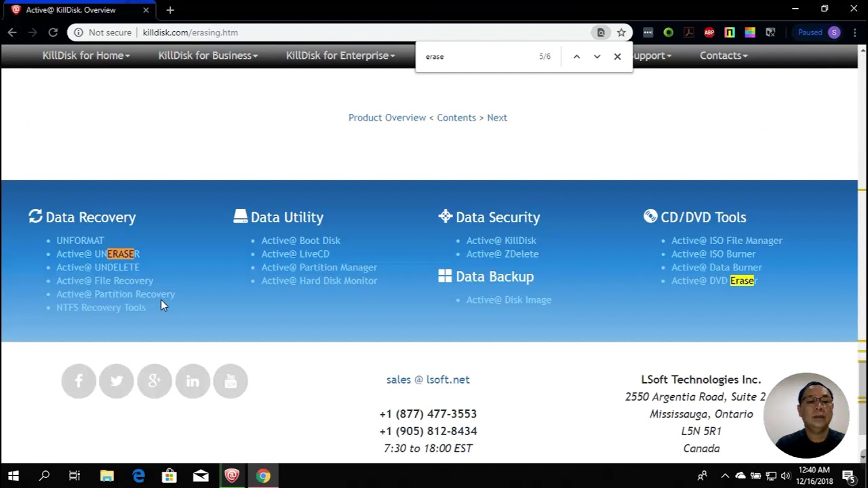Select the Active@ KillDisk Overview tab
The width and height of the screenshot is (868, 488).
click(x=80, y=10)
